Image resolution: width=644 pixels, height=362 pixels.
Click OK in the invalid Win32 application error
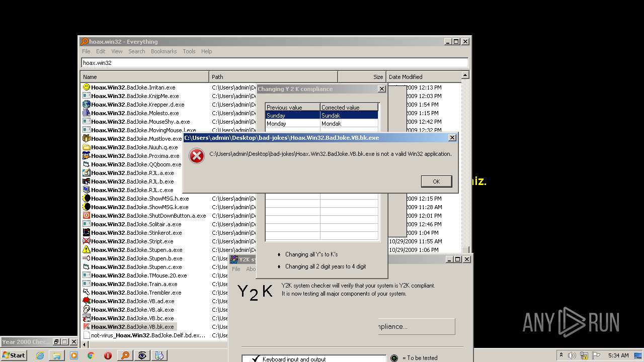click(x=436, y=182)
